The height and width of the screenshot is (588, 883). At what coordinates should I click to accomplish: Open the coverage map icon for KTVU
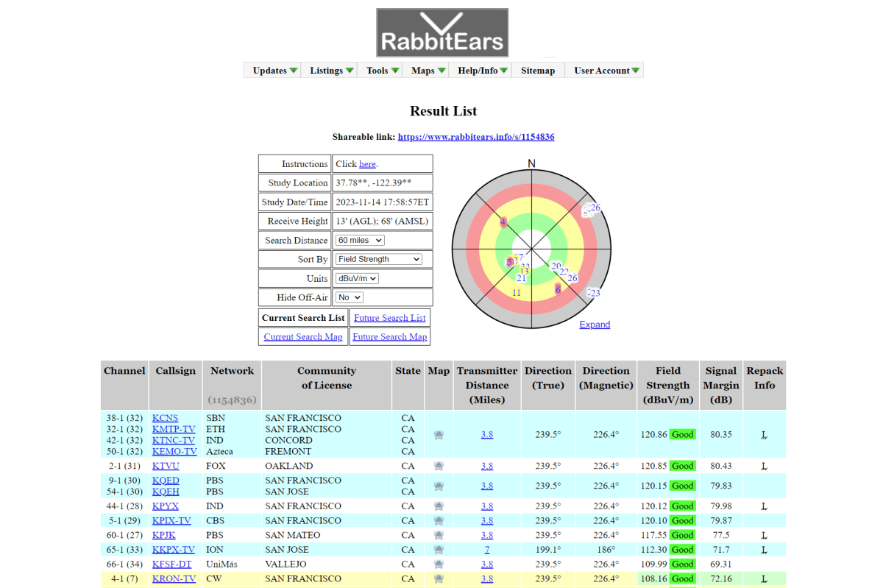coord(439,466)
